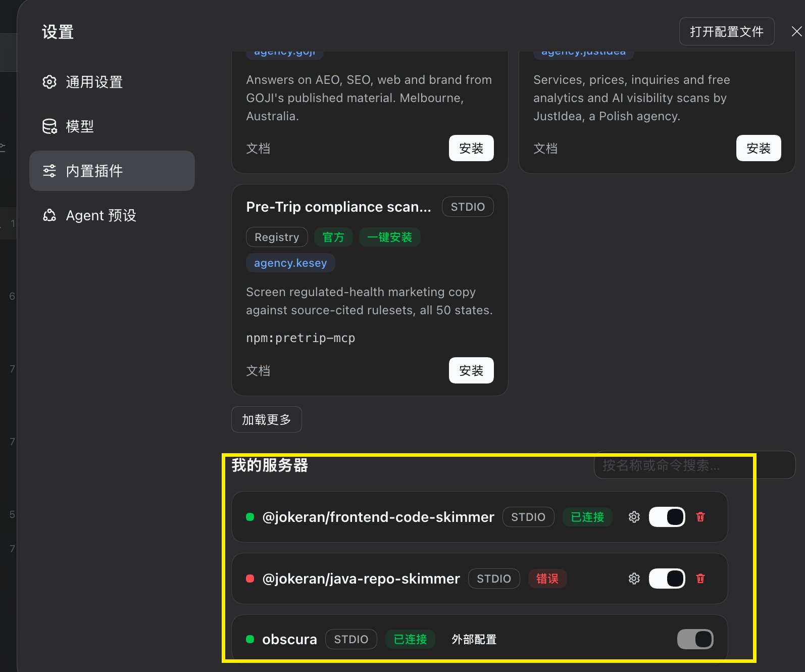Delete the frontend-code-skimmer server
Image resolution: width=805 pixels, height=672 pixels.
pyautogui.click(x=700, y=517)
